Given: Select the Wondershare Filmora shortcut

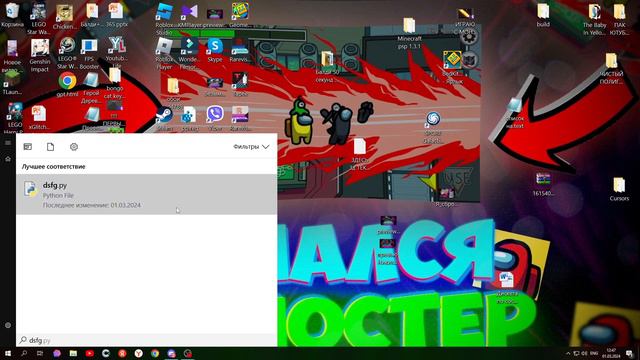Looking at the screenshot, I should click(189, 54).
